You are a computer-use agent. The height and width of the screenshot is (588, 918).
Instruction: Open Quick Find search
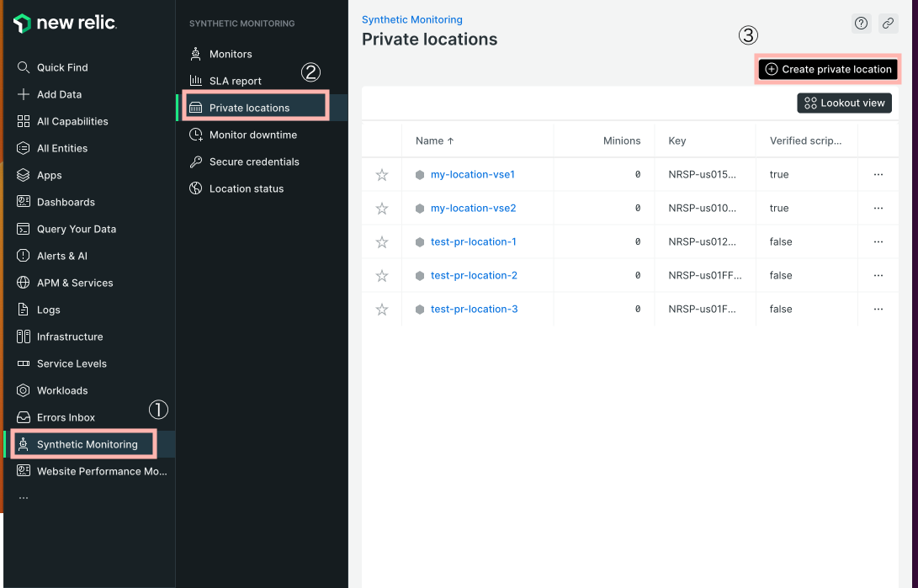[61, 67]
